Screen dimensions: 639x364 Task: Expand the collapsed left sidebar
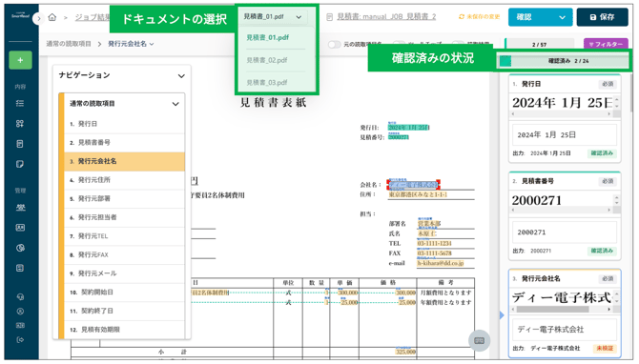38,18
